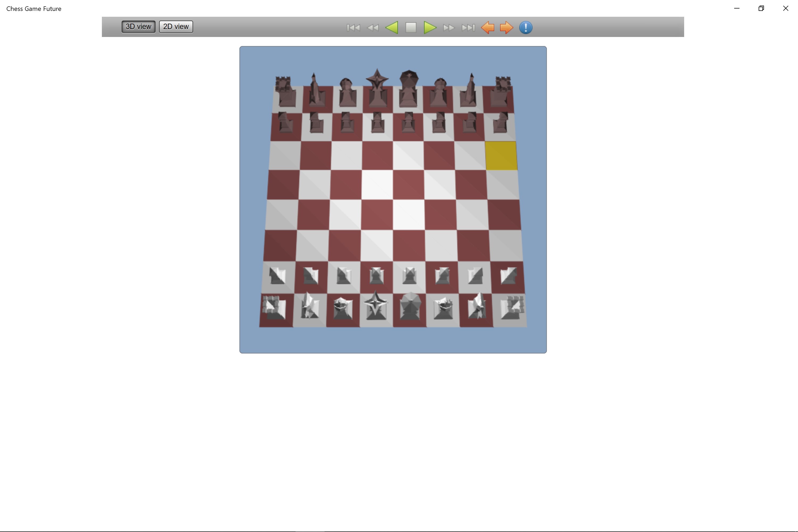Click the orange right arrow icon

pyautogui.click(x=506, y=27)
